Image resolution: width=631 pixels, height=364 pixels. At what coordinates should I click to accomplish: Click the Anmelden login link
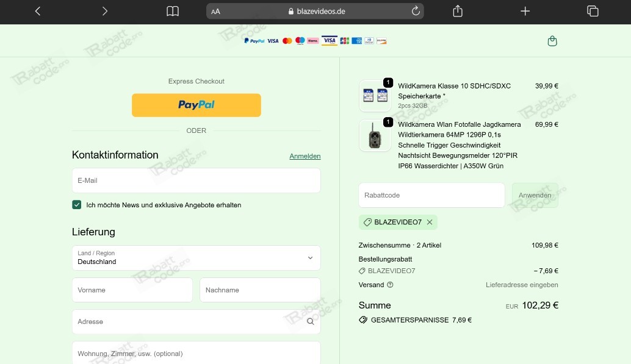click(x=305, y=156)
